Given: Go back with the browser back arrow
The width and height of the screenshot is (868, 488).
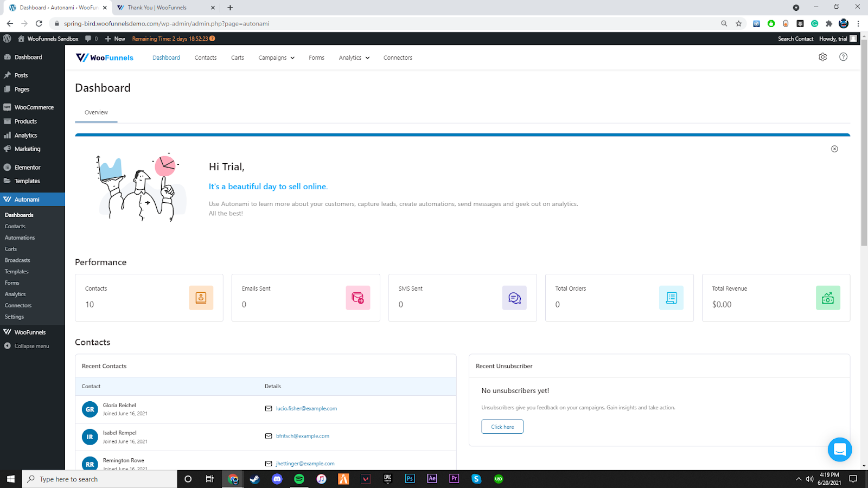Looking at the screenshot, I should (10, 23).
